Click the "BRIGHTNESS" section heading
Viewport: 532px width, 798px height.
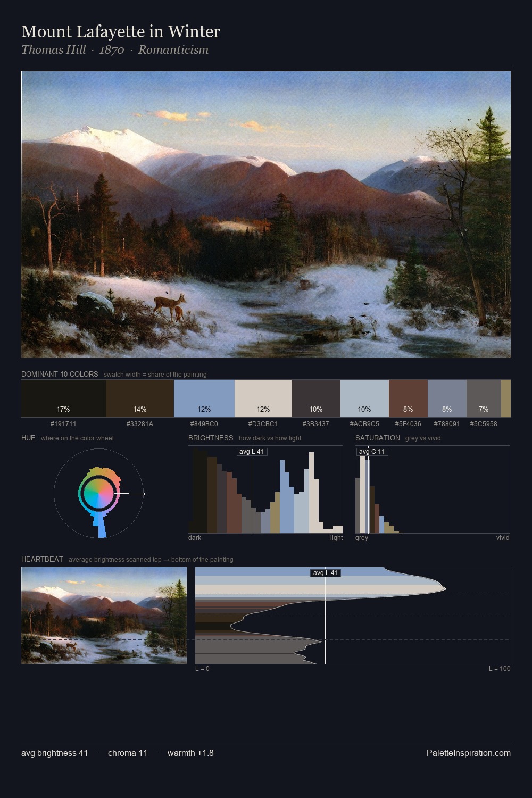pyautogui.click(x=211, y=438)
